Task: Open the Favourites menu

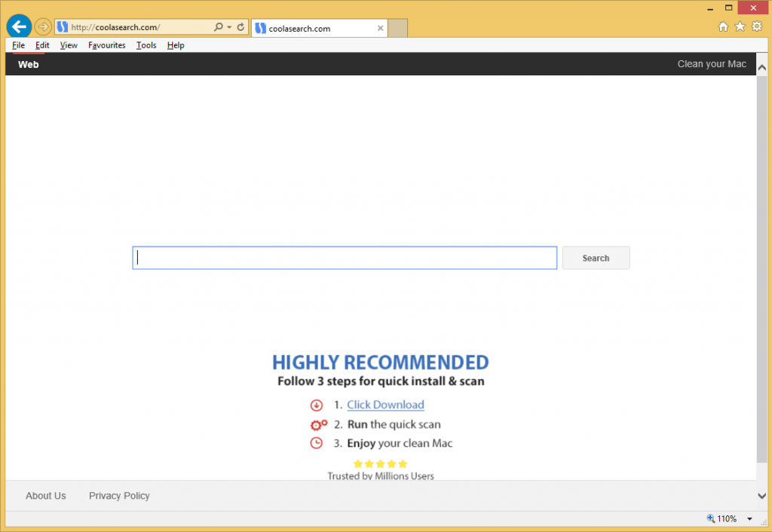Action: 107,45
